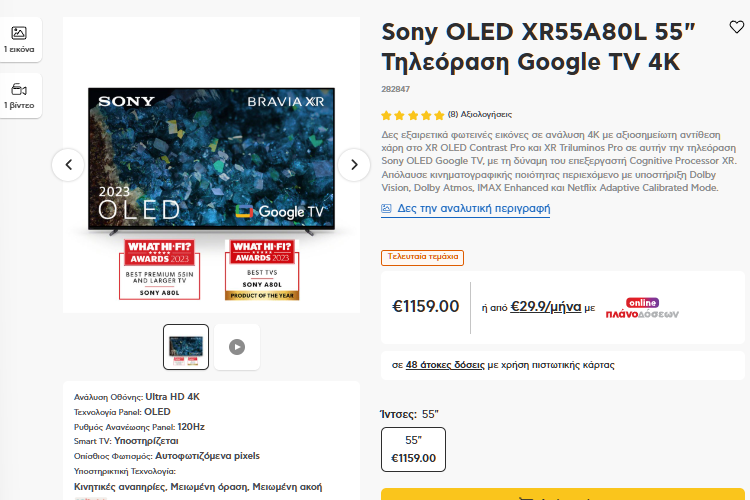Open the 48 άτοκες δόσεις link

click(445, 365)
